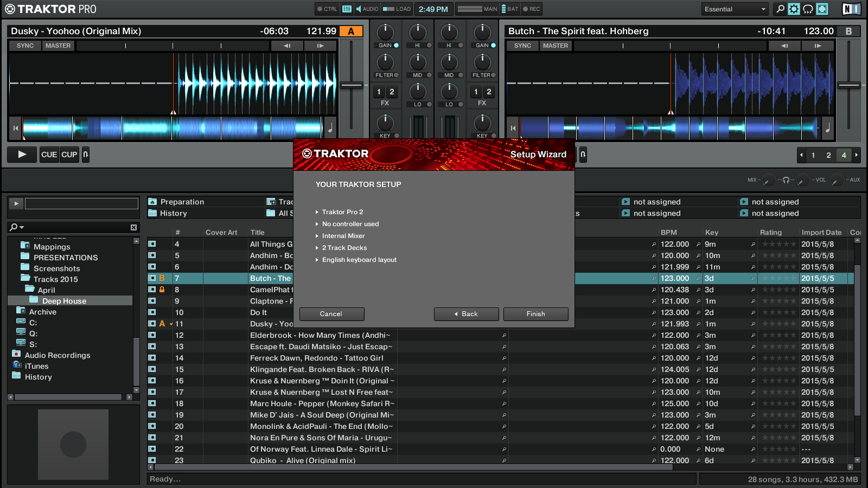Toggle MASTER on Deck B
The width and height of the screenshot is (868, 488).
tap(556, 46)
